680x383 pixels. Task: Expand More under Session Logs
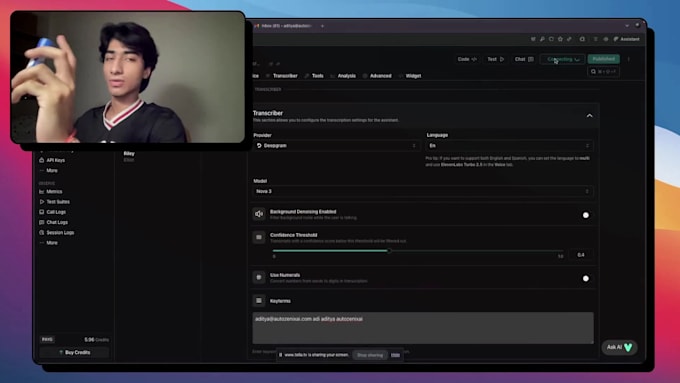49,243
